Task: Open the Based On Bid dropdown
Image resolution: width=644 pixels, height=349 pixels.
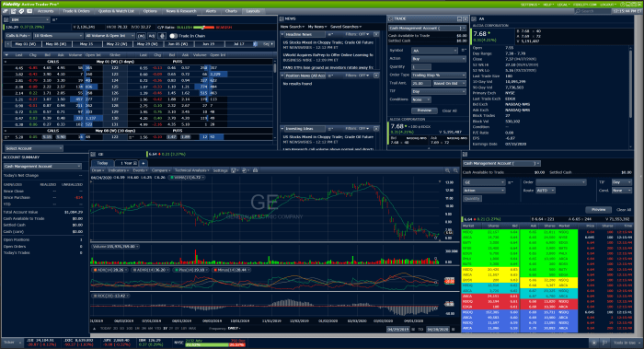Action: point(449,83)
